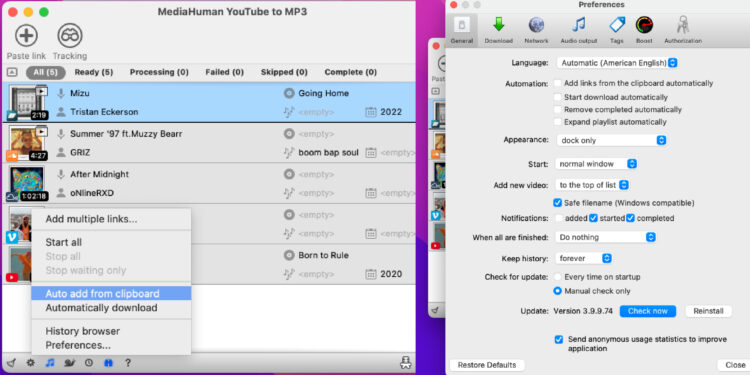
Task: Open the Download preferences tab
Action: [x=498, y=31]
